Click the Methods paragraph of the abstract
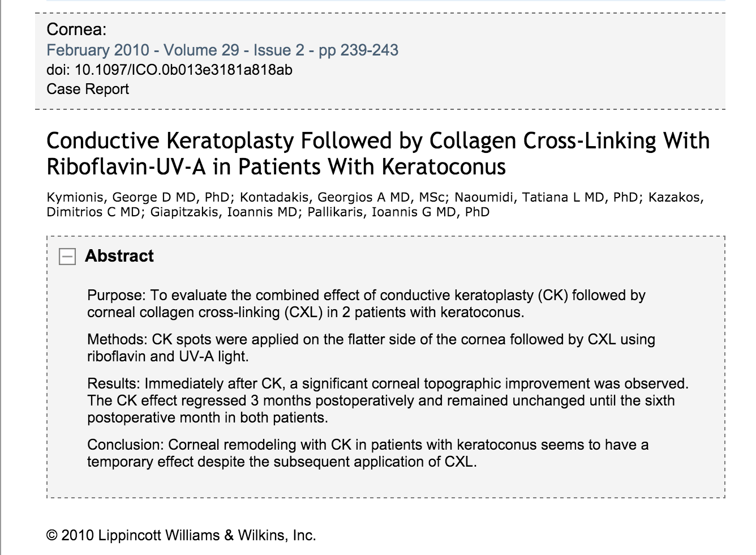 click(371, 348)
